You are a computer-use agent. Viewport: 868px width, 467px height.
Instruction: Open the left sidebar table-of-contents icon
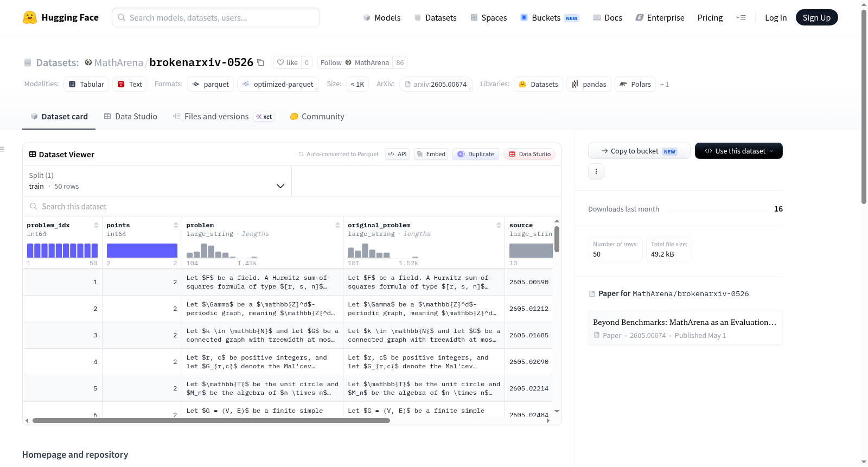click(2, 149)
